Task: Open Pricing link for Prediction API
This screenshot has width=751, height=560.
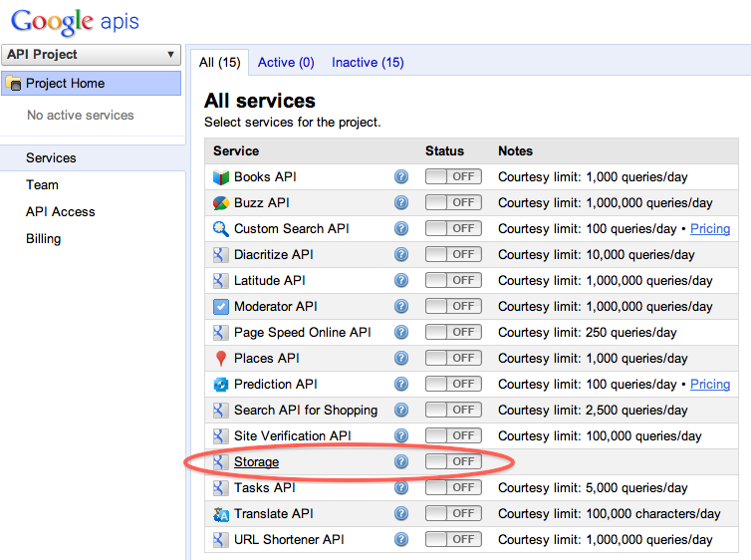Action: click(x=710, y=385)
